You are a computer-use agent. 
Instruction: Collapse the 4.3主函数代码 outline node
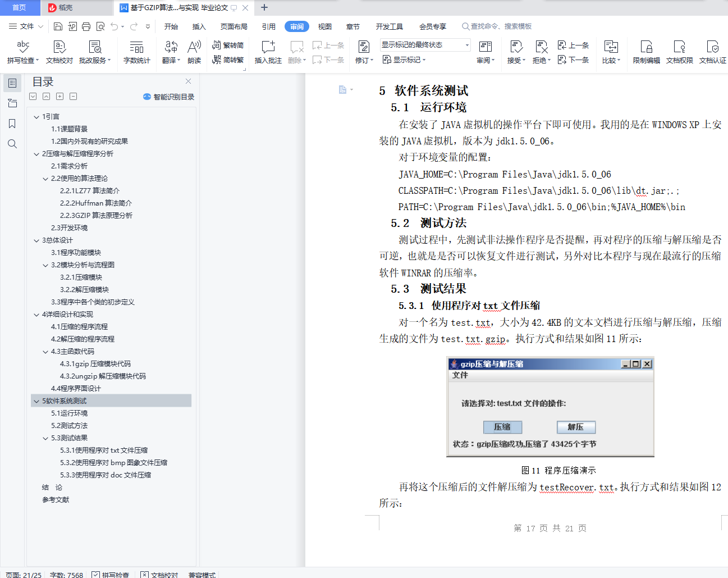click(45, 352)
